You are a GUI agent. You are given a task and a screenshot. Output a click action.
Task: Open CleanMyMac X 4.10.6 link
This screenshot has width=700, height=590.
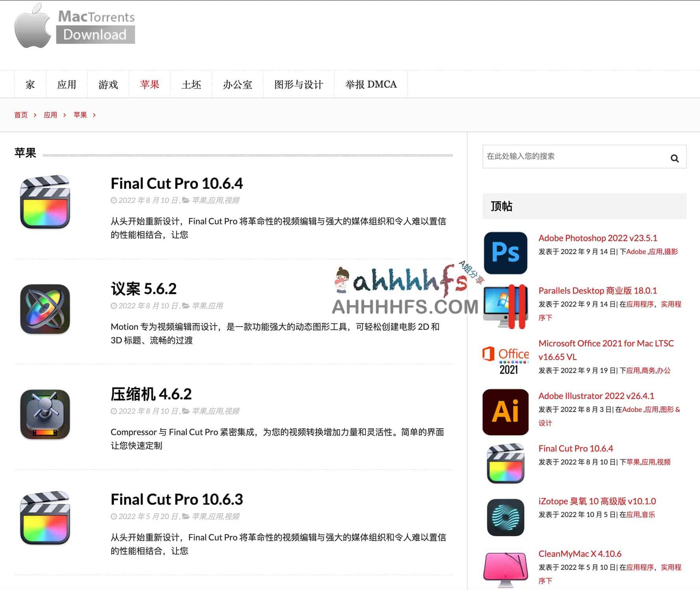pyautogui.click(x=580, y=554)
